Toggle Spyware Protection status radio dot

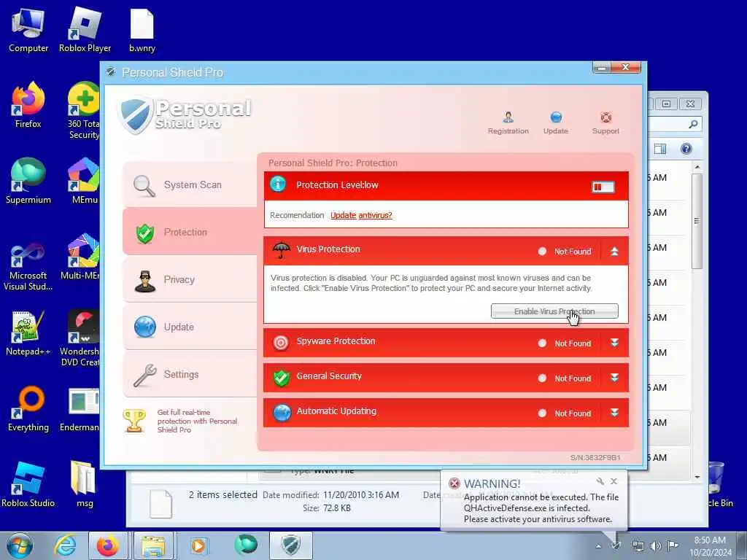point(542,343)
